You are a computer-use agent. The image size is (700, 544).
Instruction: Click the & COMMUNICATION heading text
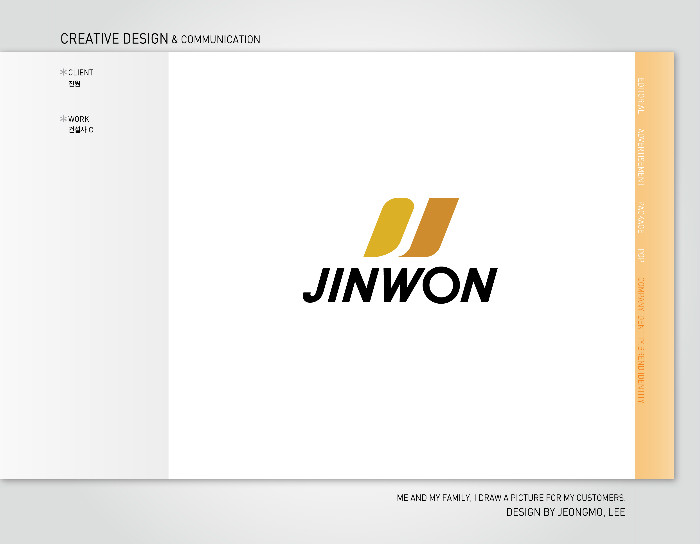click(216, 40)
